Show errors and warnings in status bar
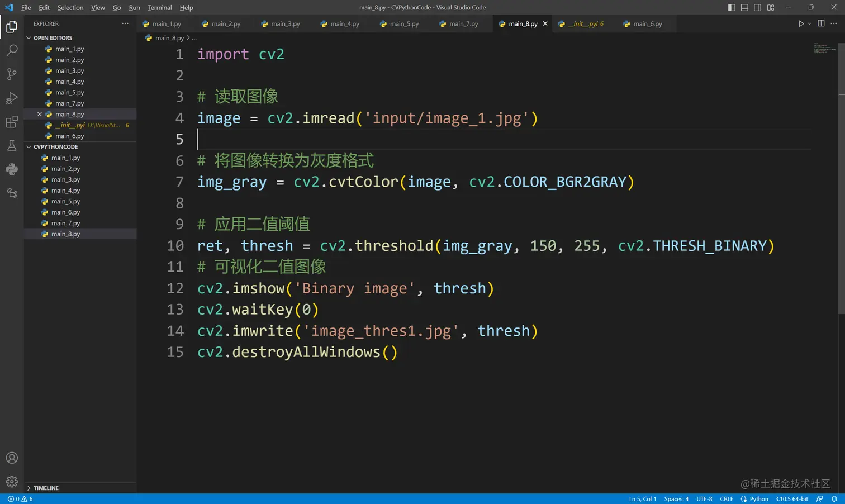The image size is (845, 504). click(20, 499)
